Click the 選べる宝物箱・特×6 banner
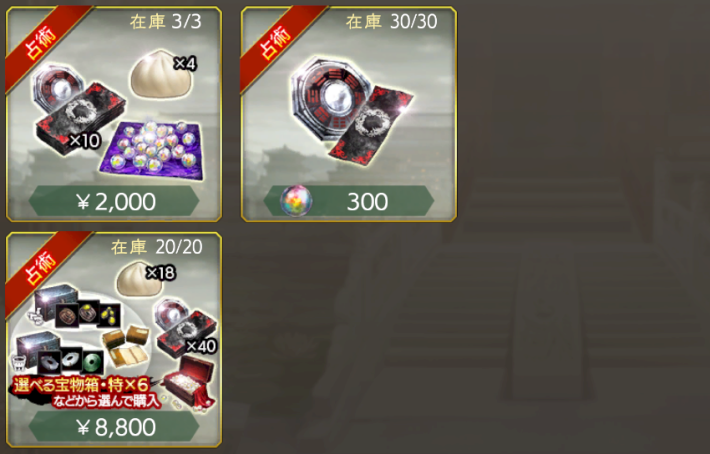Screen dimensions: 710x454 [85, 392]
